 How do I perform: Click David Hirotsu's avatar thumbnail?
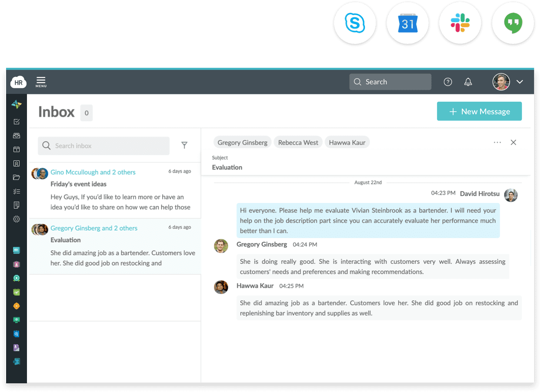point(511,195)
